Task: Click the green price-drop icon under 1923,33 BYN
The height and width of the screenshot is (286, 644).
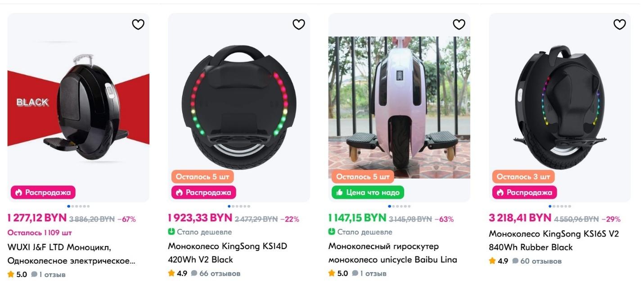Action: pos(171,232)
